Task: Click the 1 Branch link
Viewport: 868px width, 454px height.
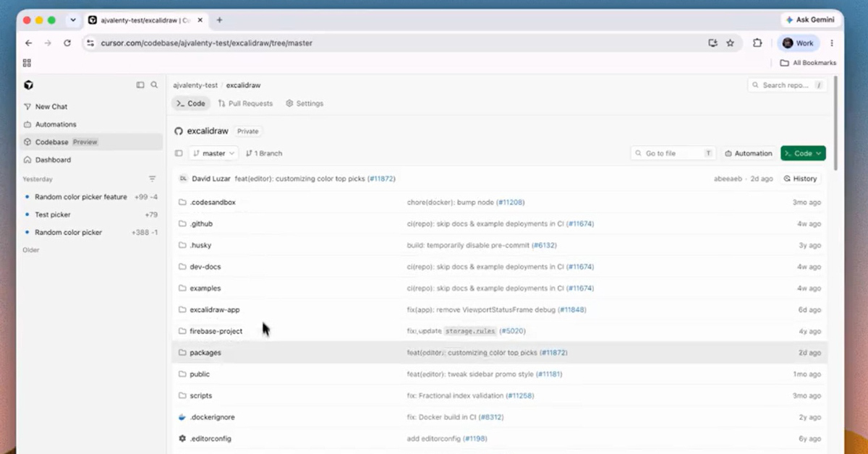Action: click(x=264, y=153)
